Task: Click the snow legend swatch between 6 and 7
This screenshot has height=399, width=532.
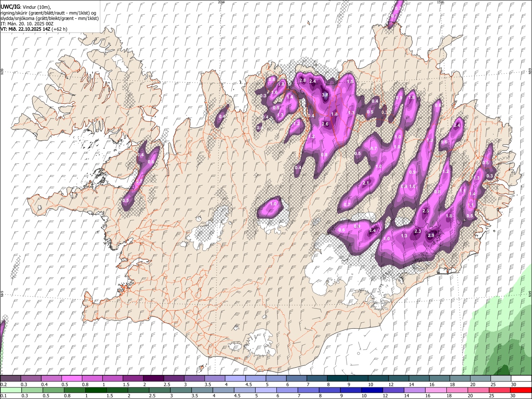Action: click(x=296, y=379)
